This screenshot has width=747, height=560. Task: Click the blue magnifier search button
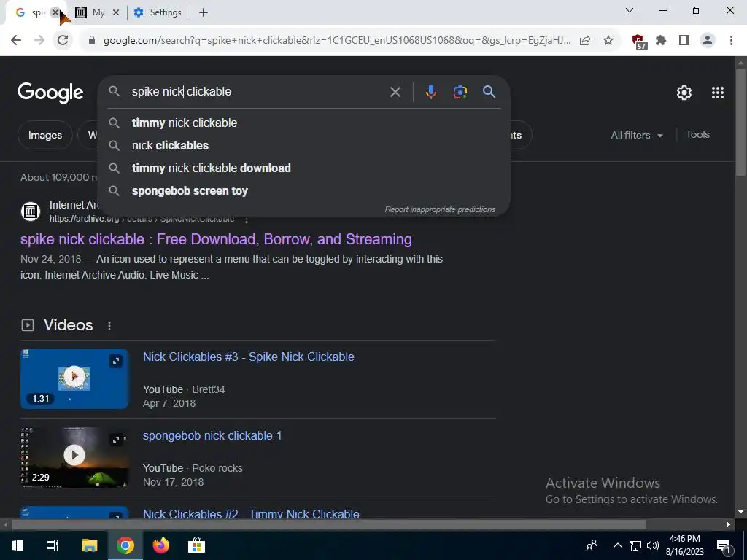coord(489,92)
